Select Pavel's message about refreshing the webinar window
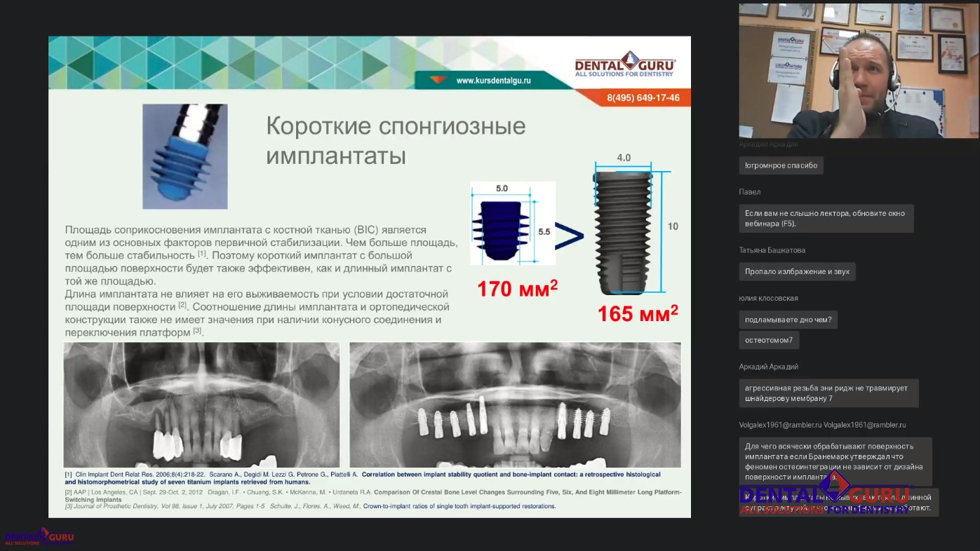Viewport: 980px width, 551px height. point(826,218)
